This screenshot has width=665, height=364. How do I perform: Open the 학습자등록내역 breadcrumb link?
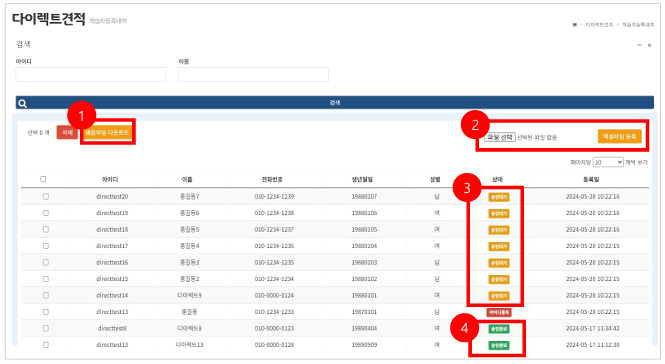point(638,25)
